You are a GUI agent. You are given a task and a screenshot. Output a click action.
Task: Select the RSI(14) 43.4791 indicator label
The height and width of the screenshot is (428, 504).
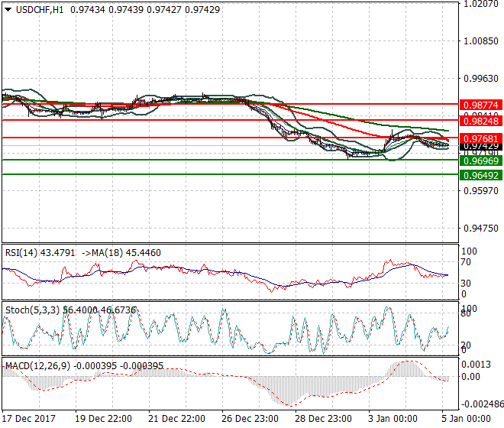40,253
